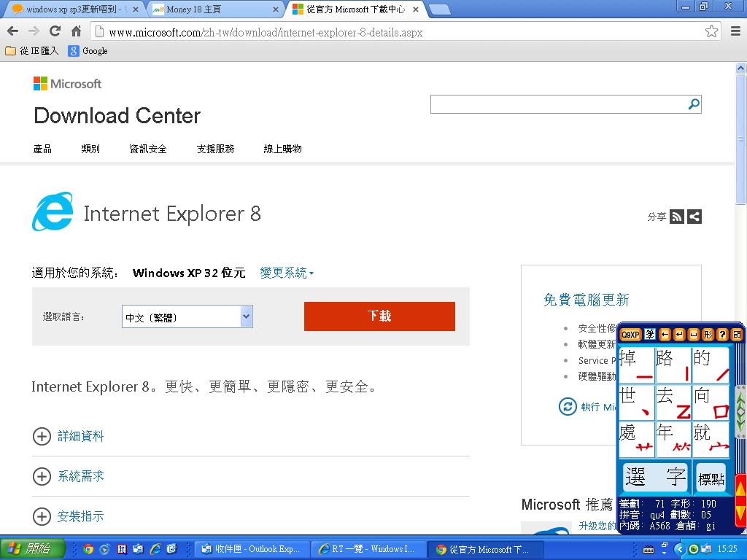Select the 年 key in Q9 grid
Image resolution: width=747 pixels, height=560 pixels.
click(x=673, y=440)
